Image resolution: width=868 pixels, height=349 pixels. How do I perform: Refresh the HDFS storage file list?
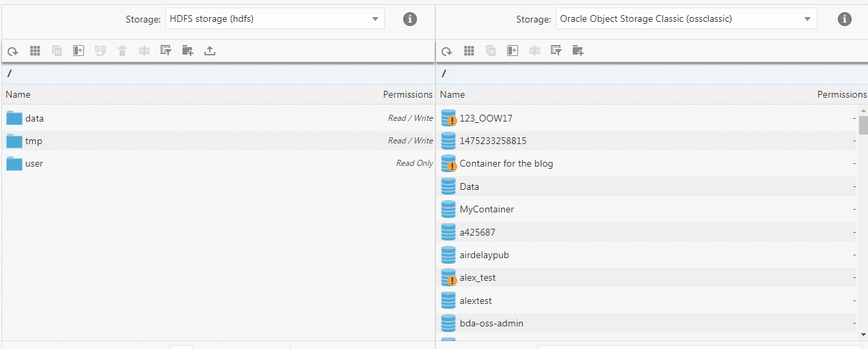pos(12,51)
